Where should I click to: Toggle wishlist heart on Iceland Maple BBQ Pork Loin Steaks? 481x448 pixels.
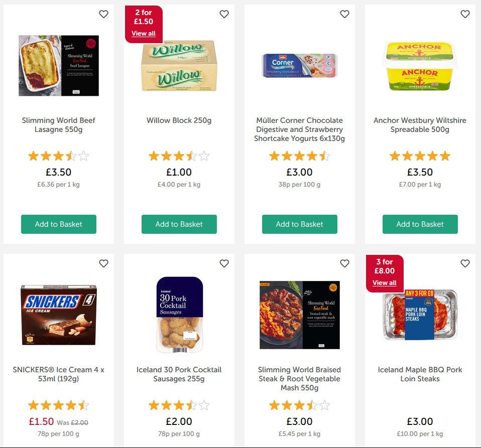465,263
